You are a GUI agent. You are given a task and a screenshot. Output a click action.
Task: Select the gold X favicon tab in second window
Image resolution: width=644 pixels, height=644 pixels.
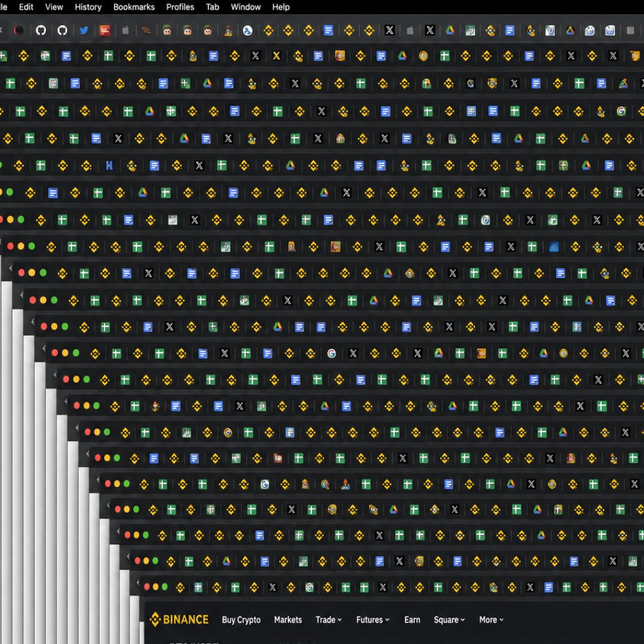point(277,56)
